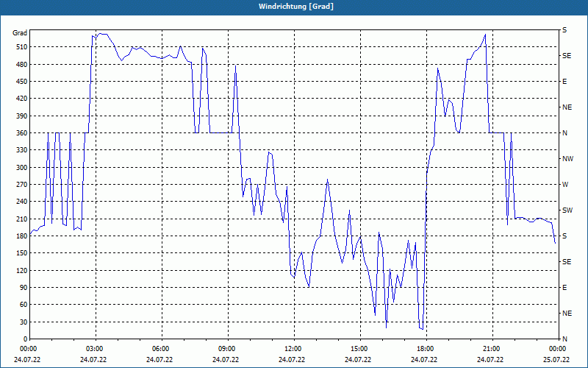588x368 pixels.
Task: Select the 24.07.22 date under 03:00
Action: coord(93,360)
